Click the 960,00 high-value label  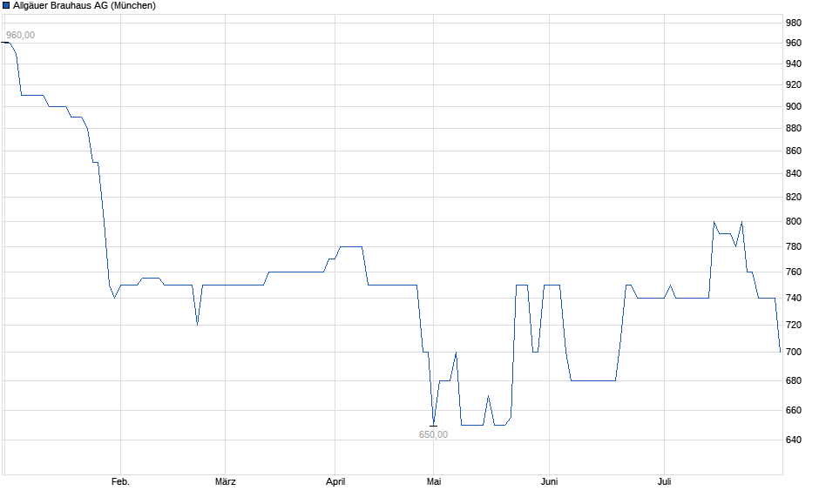coord(20,35)
